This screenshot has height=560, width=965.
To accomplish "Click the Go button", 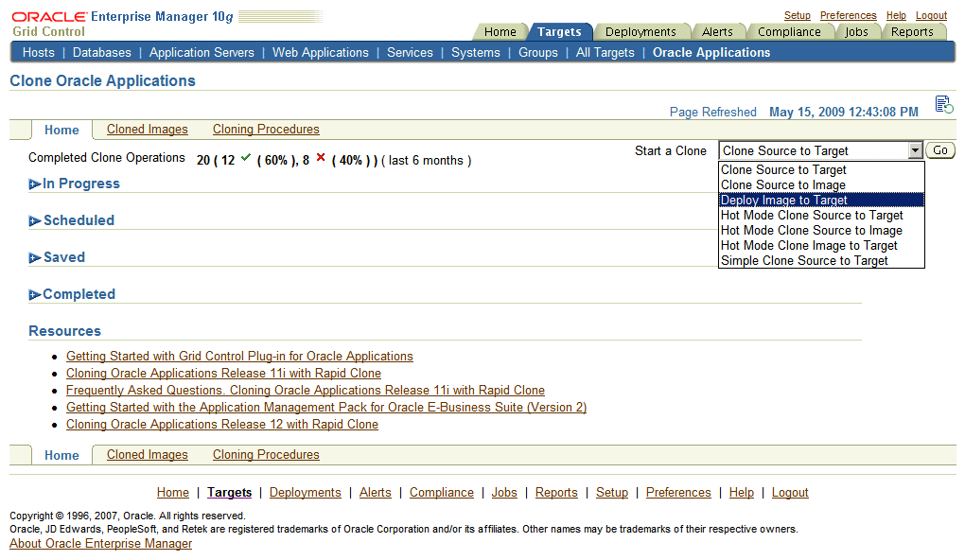I will pyautogui.click(x=939, y=150).
